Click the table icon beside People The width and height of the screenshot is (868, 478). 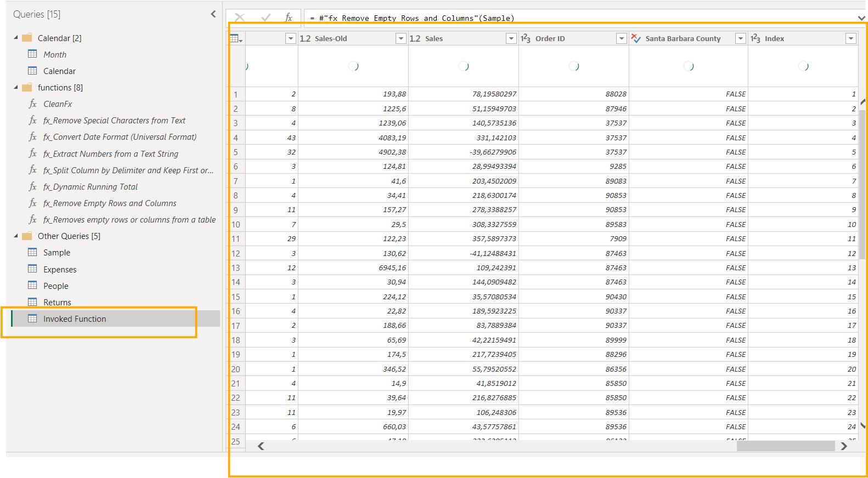pos(32,286)
